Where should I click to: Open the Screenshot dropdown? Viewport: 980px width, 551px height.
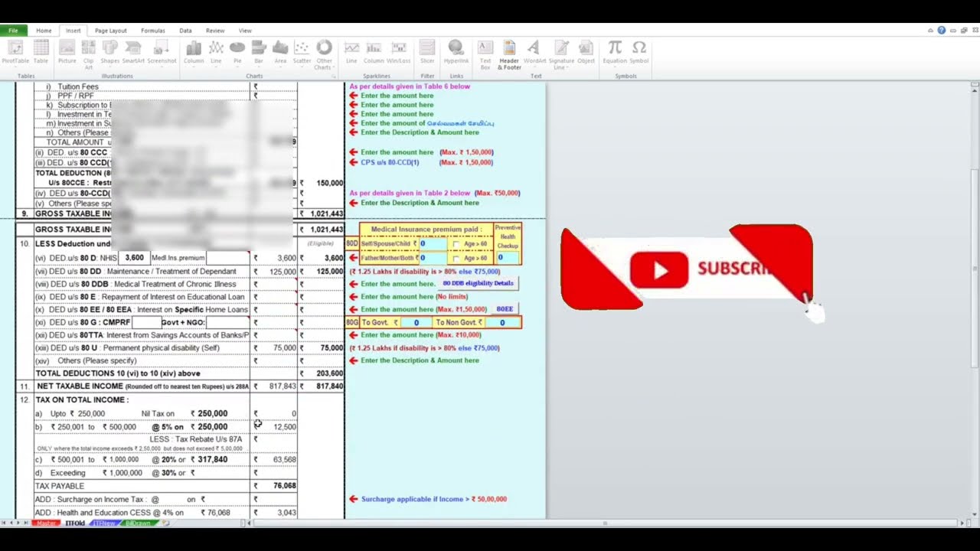point(162,52)
